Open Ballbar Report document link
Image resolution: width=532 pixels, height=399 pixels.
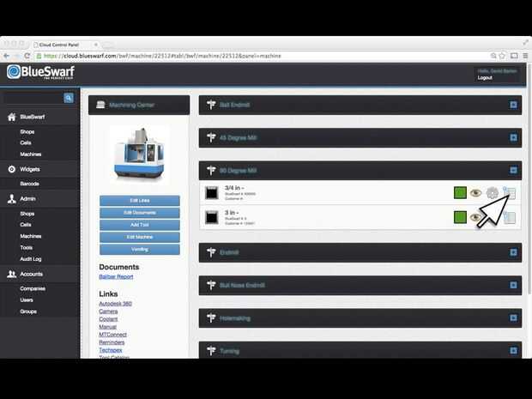coord(116,277)
